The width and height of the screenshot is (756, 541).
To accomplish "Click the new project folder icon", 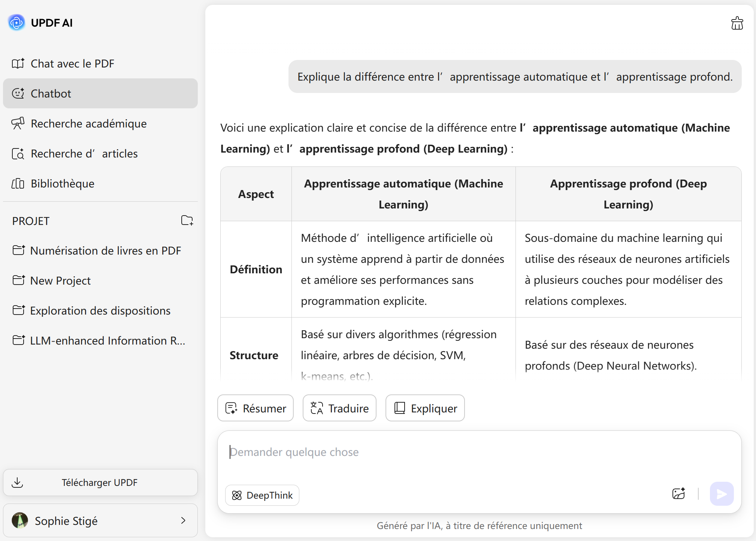I will 187,220.
